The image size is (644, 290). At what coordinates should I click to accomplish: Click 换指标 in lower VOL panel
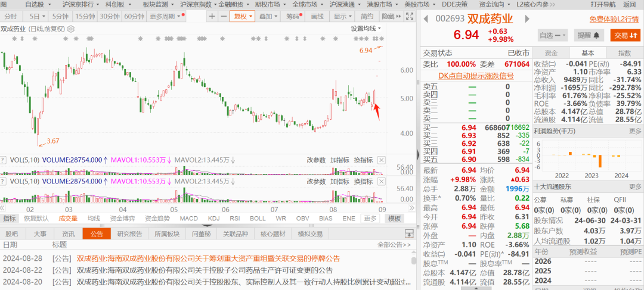pos(363,181)
